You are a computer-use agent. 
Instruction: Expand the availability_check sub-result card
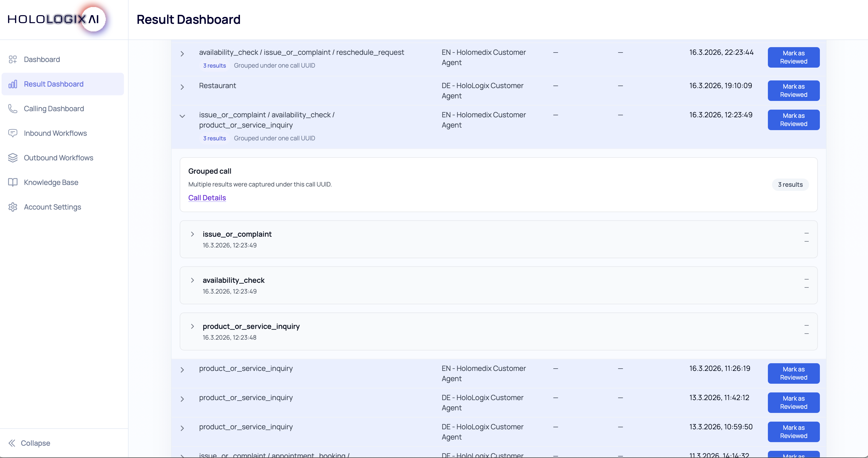pos(192,280)
